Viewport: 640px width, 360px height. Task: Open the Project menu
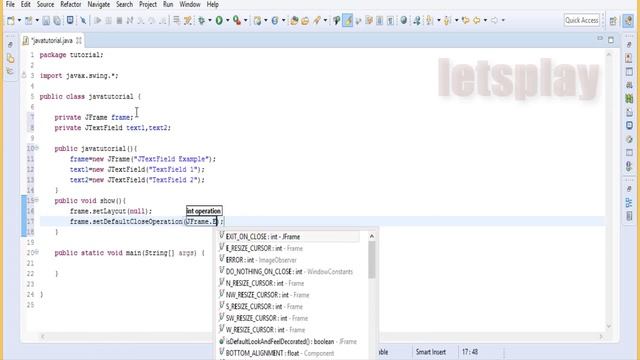[x=148, y=4]
